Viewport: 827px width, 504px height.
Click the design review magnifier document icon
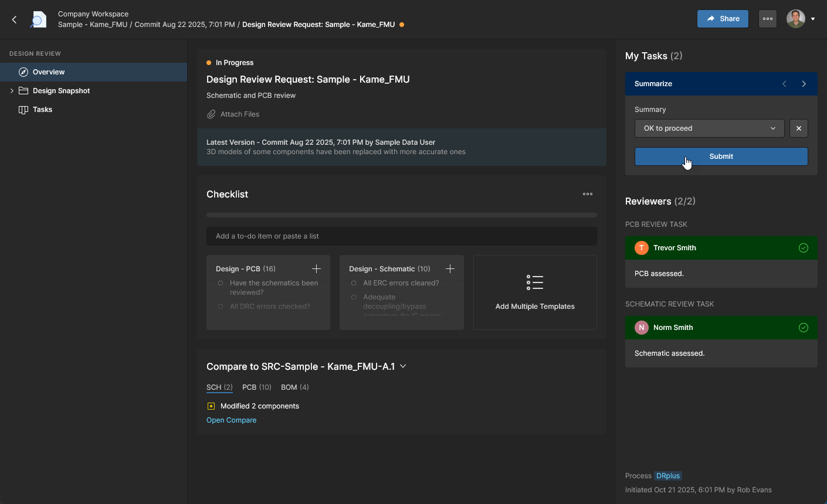[38, 19]
